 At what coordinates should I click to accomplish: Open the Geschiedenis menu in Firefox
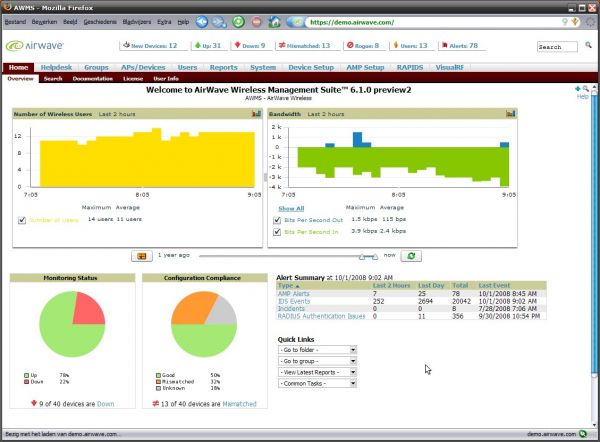point(100,22)
